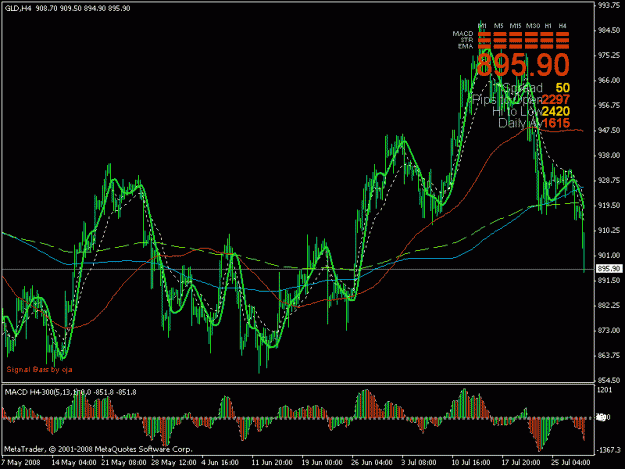This screenshot has width=625, height=469.
Task: Click the 882.25 price scale label
Action: click(x=609, y=305)
